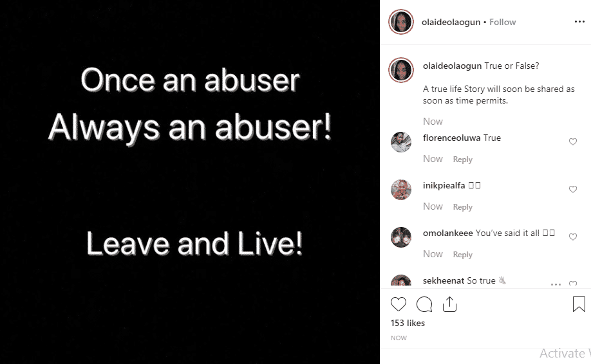
Task: Open the comment speech-bubble icon
Action: (424, 304)
